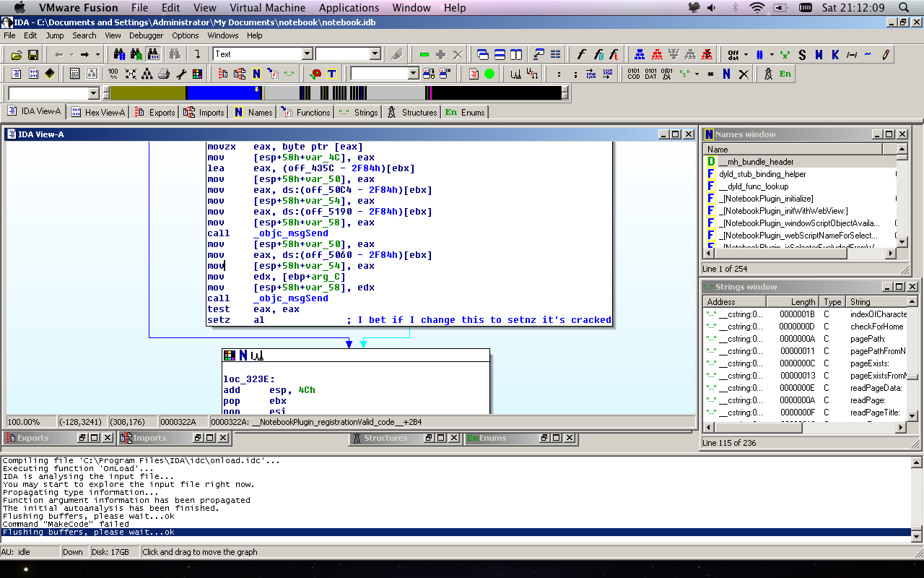Click olive region in navigation band
Viewport: 924px width, 578px height.
[147, 93]
